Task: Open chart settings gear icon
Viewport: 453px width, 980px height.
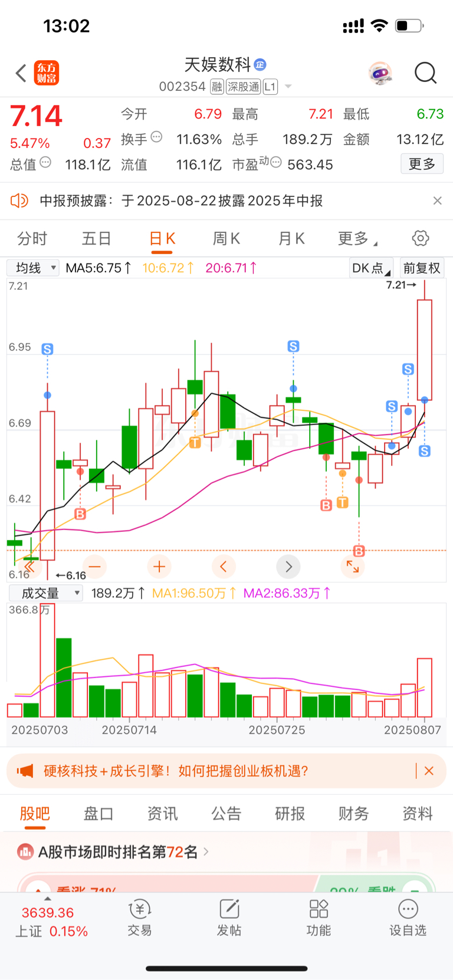Action: (421, 238)
